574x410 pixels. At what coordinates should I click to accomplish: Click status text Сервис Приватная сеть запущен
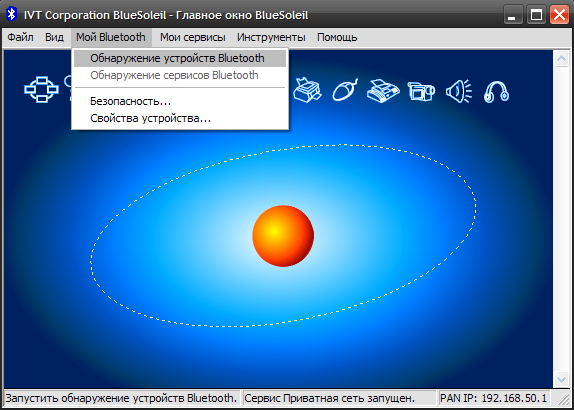(x=329, y=398)
